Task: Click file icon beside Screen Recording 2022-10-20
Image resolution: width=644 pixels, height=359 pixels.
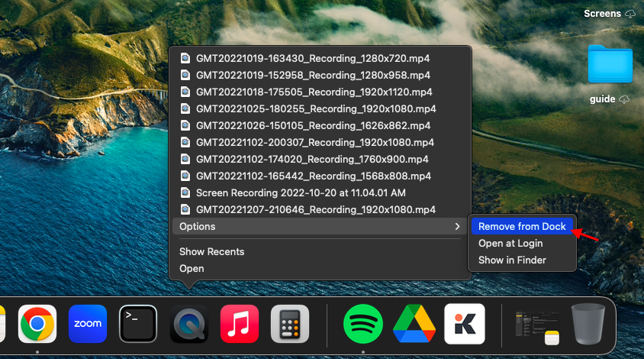Action: point(185,192)
